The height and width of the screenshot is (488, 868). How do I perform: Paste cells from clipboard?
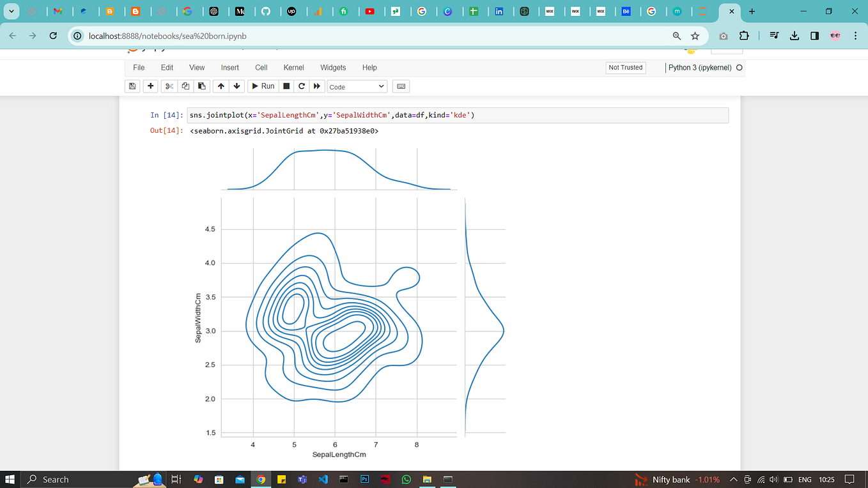click(201, 86)
